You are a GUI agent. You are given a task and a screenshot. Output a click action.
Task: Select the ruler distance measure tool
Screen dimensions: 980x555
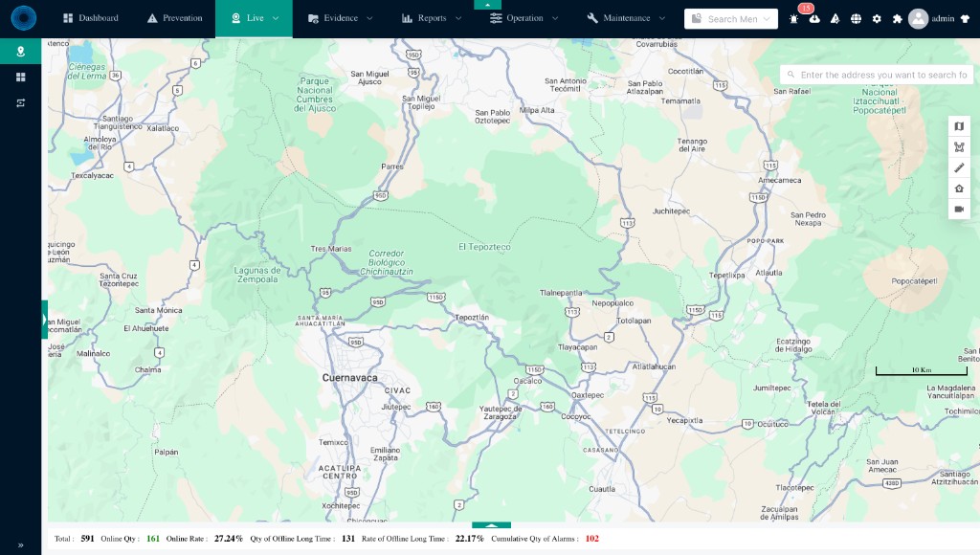(x=959, y=167)
